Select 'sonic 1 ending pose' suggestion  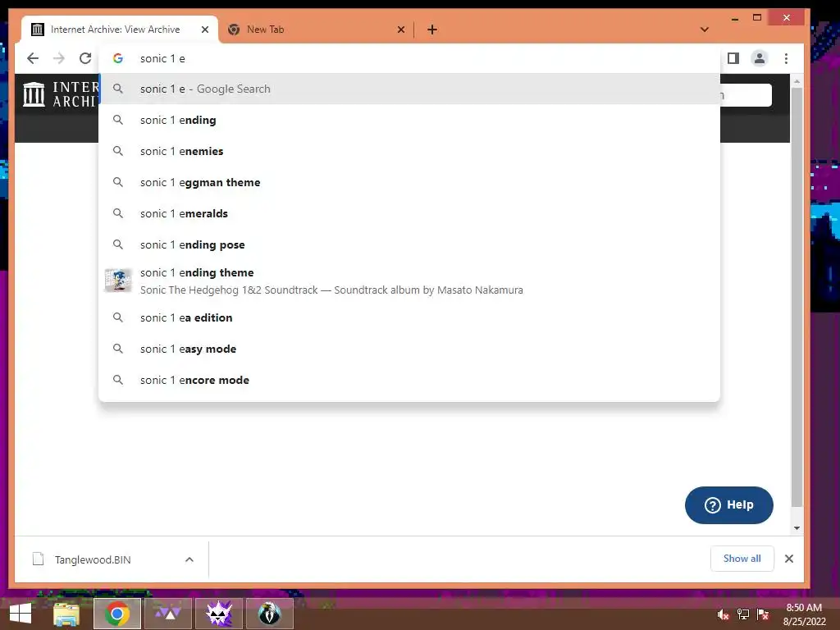point(409,244)
